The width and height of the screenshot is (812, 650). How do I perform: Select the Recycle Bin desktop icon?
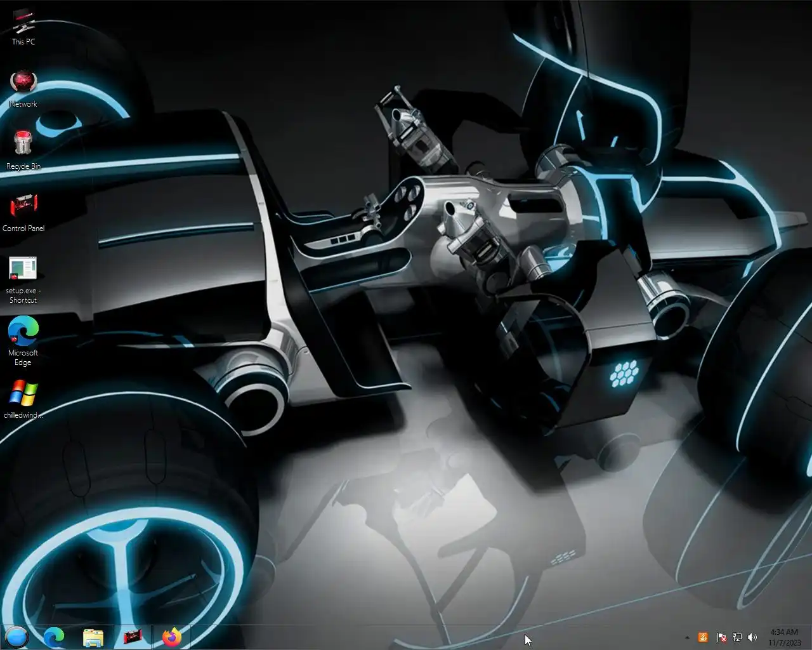[x=23, y=151]
